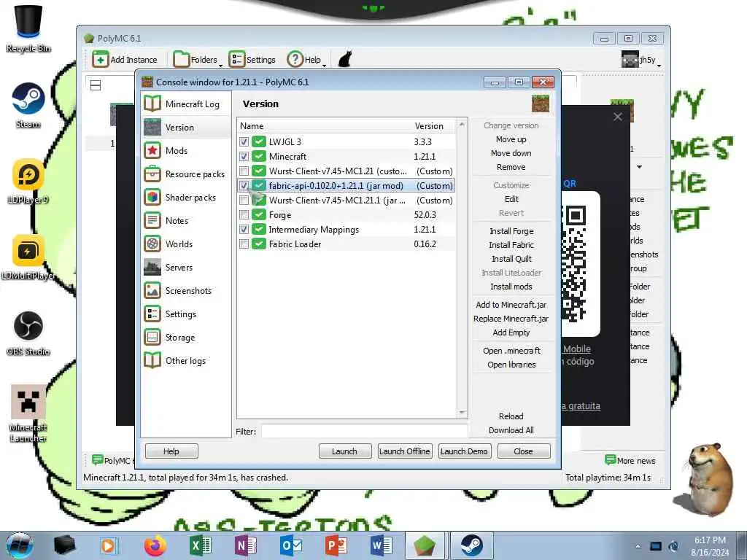The height and width of the screenshot is (560, 747).
Task: Click Install Forge
Action: (511, 231)
